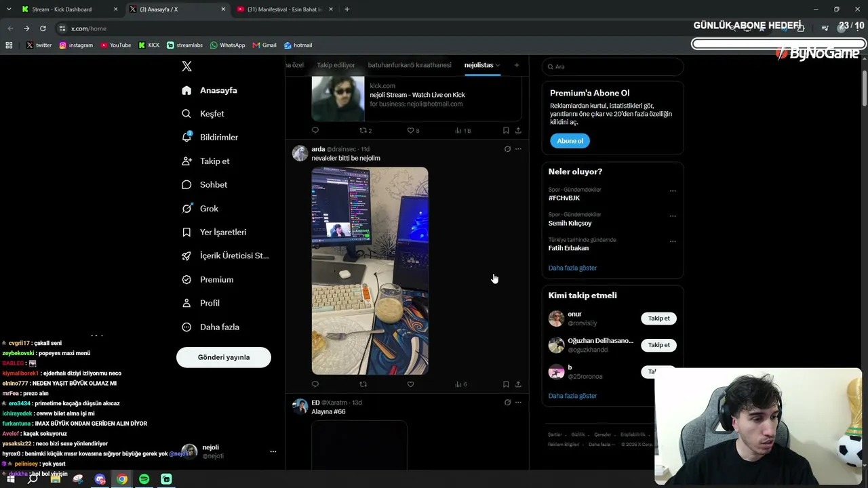Click the Abone ol premium button

click(x=570, y=141)
